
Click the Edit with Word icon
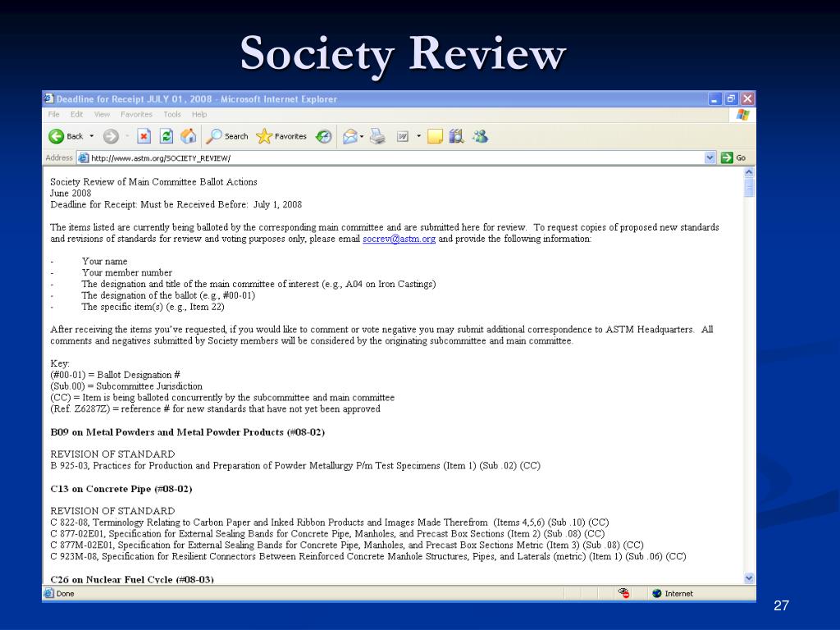click(x=403, y=137)
